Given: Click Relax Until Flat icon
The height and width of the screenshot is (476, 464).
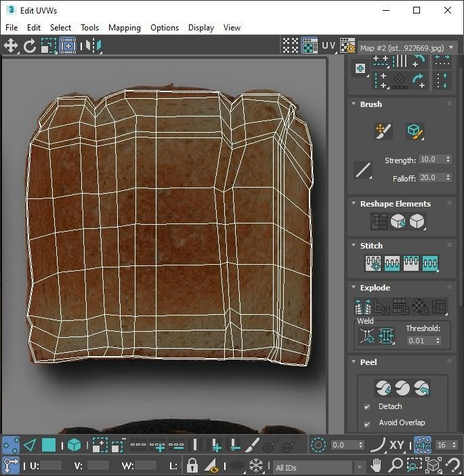Looking at the screenshot, I should [398, 221].
